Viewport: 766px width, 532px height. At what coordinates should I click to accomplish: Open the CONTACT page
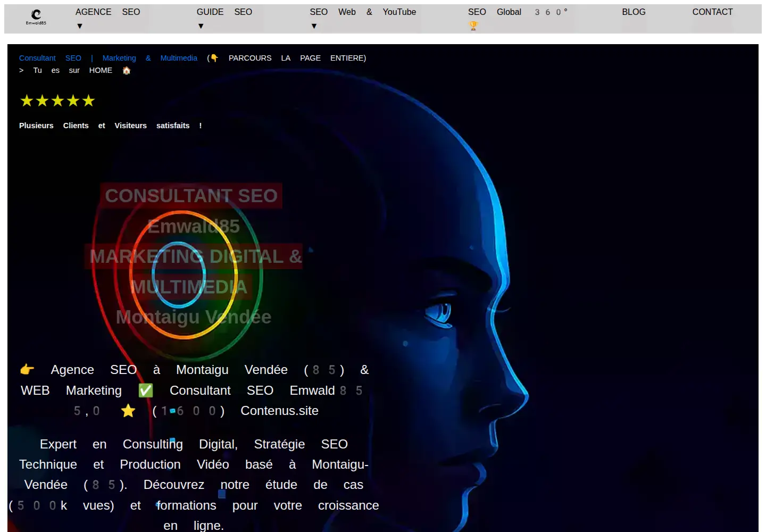(712, 12)
